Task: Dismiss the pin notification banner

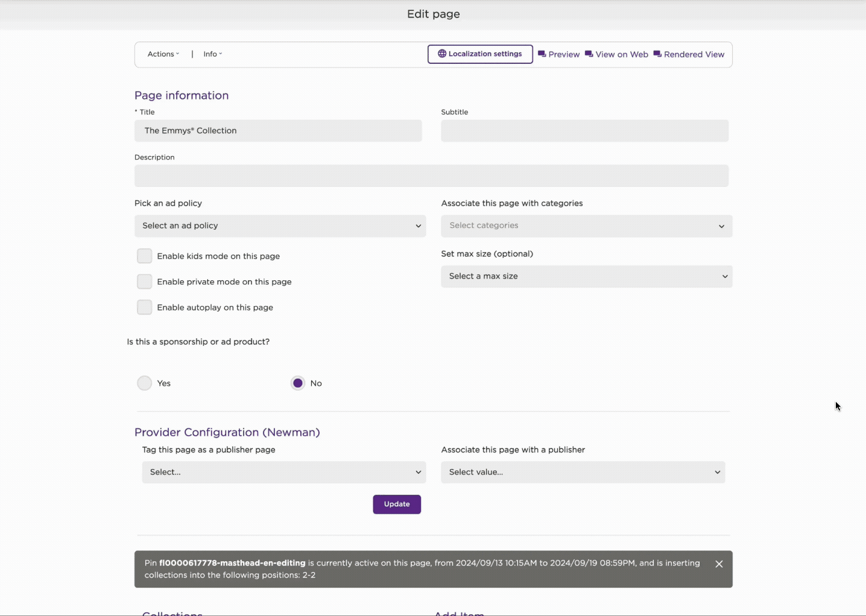Action: tap(719, 564)
